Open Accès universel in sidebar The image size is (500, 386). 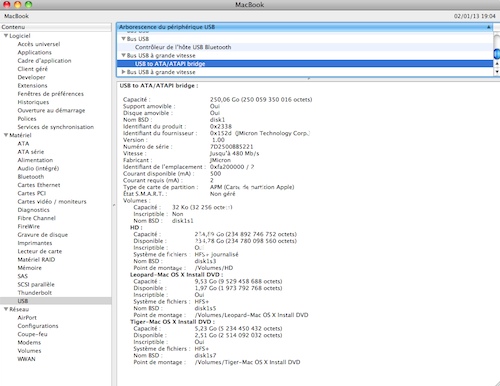pos(39,44)
